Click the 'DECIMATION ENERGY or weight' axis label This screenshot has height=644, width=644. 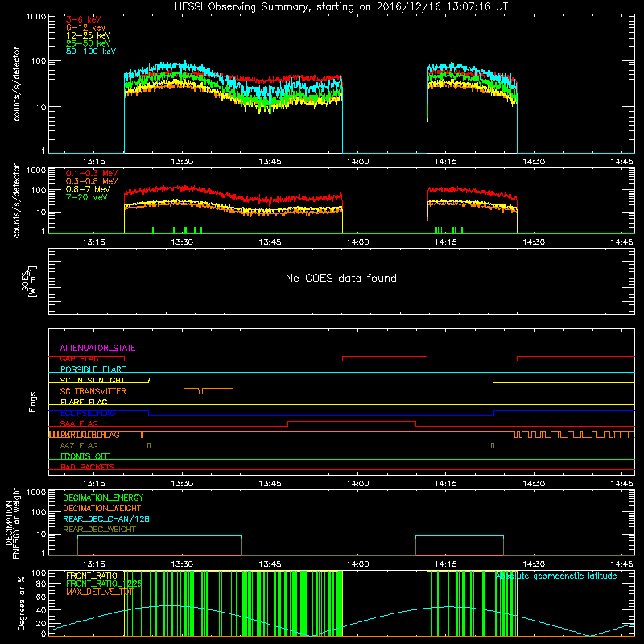click(x=12, y=522)
